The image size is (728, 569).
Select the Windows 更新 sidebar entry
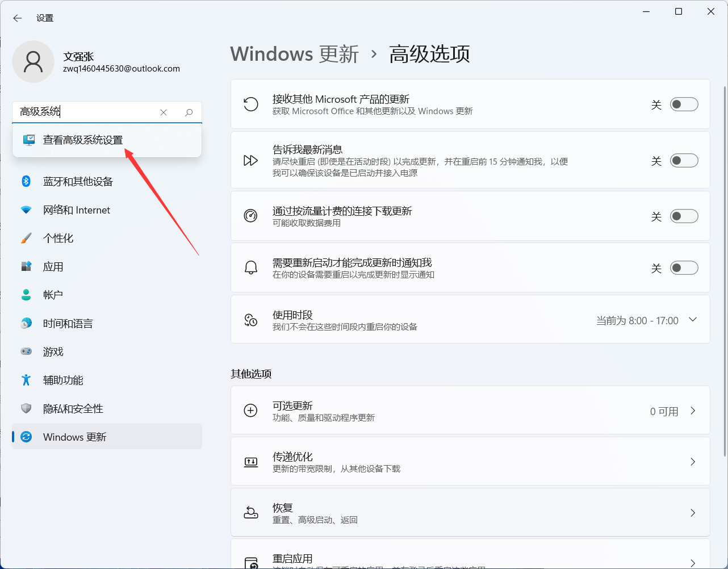[x=107, y=437]
